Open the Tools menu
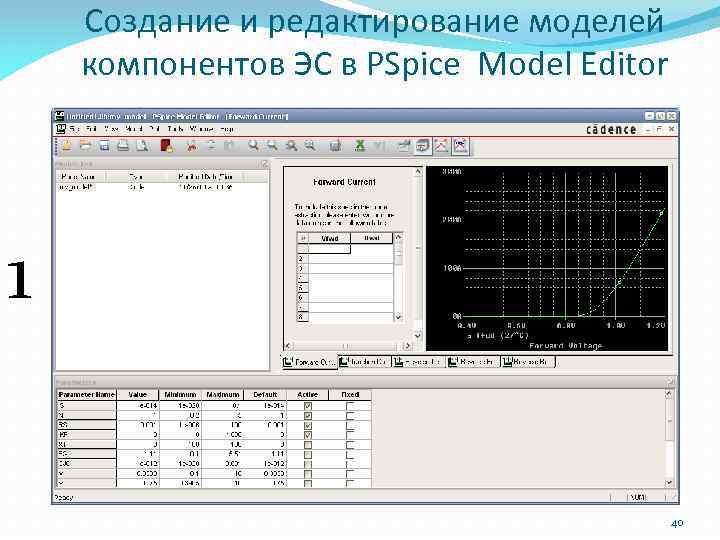Screen dimensions: 720x540 [x=175, y=129]
